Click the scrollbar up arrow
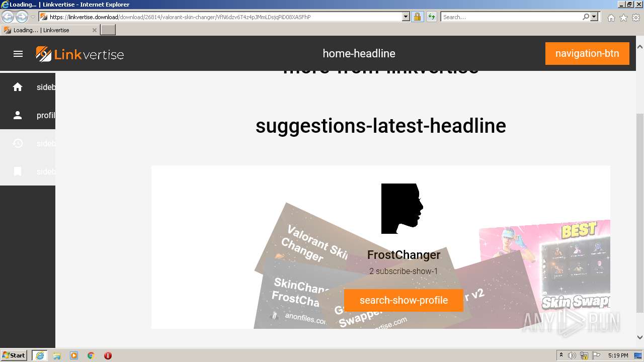Image resolution: width=644 pixels, height=362 pixels. [640, 47]
